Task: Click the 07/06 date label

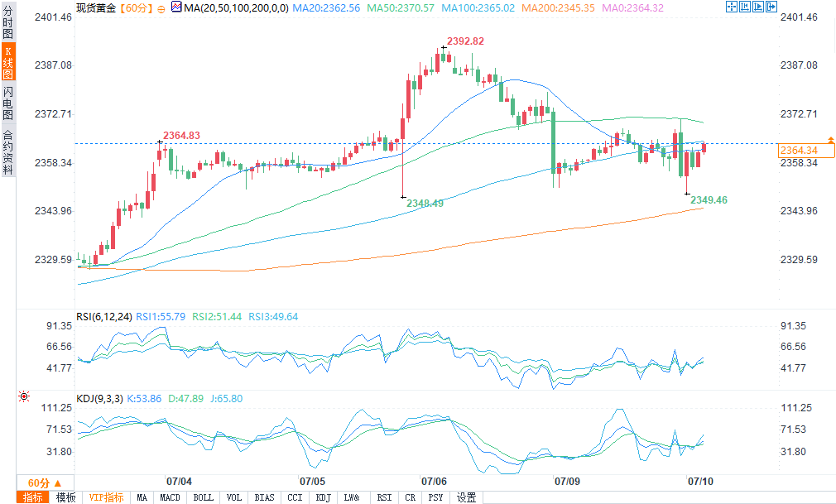Action: click(434, 482)
